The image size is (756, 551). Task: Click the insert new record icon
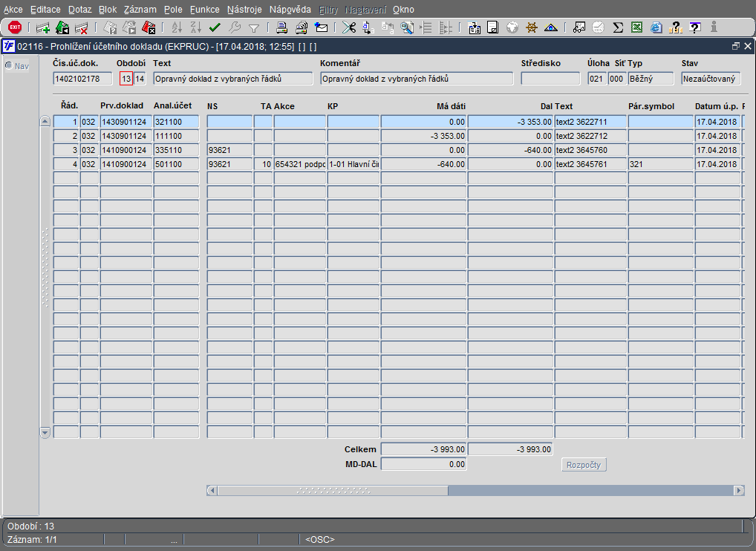pos(43,28)
